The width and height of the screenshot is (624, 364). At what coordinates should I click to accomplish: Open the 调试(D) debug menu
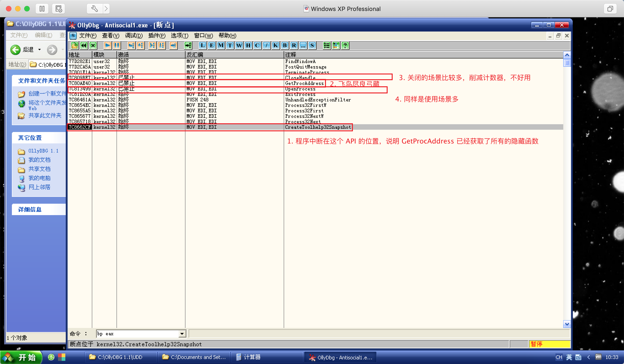coord(134,36)
